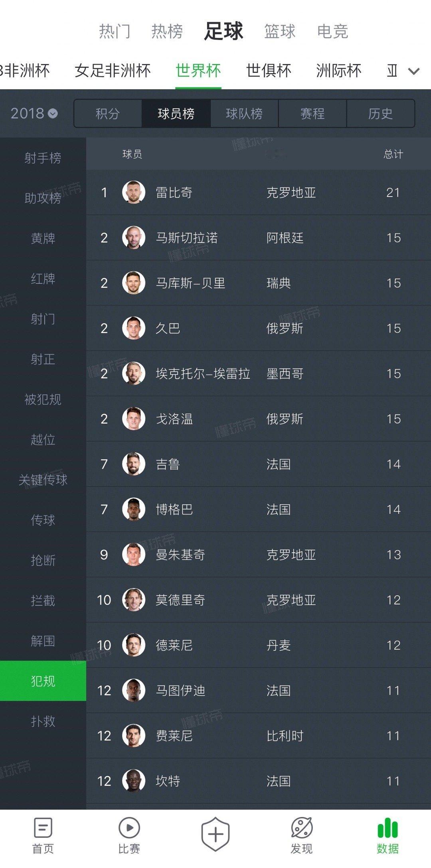Screen dimensions: 431x868
Task: Tap 坎特 player avatar
Action: (133, 781)
